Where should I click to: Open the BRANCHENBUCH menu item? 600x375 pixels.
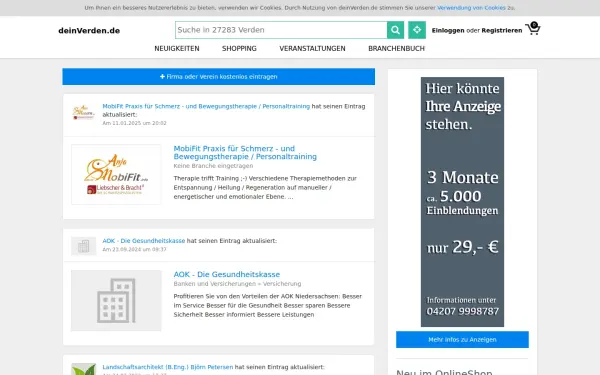point(396,49)
